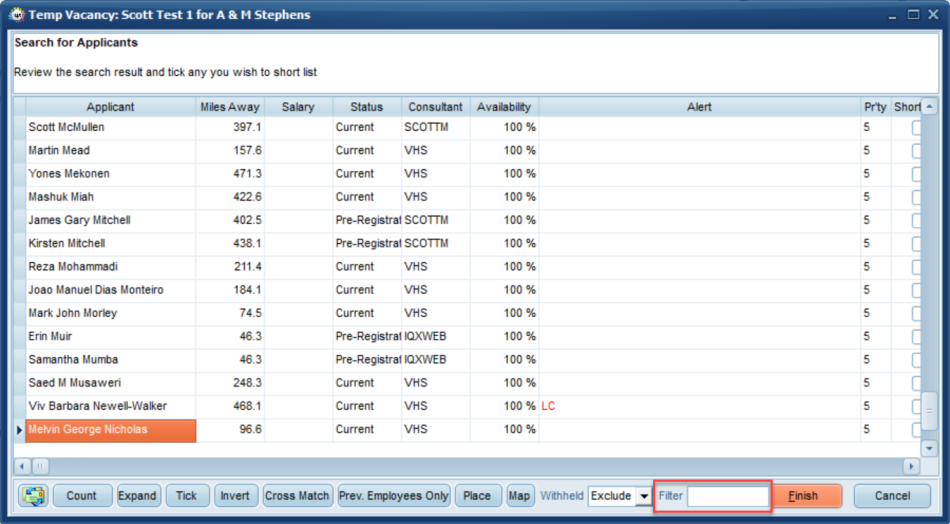Viewport: 950px width, 524px height.
Task: Tick shortlist checkbox for Mark John Morley
Action: [916, 313]
